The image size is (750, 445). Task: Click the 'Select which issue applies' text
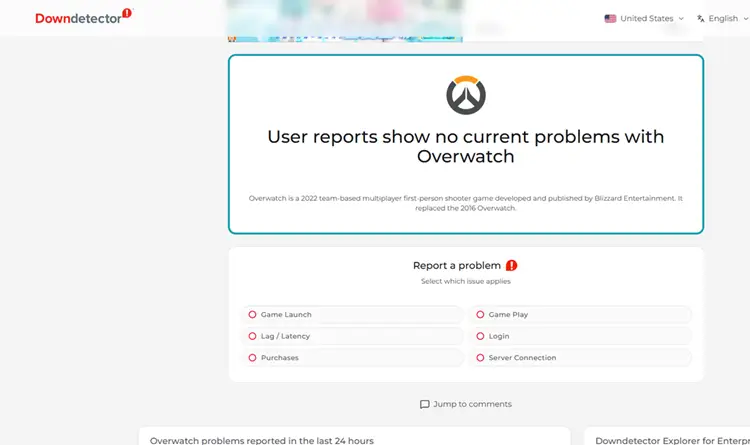click(466, 281)
